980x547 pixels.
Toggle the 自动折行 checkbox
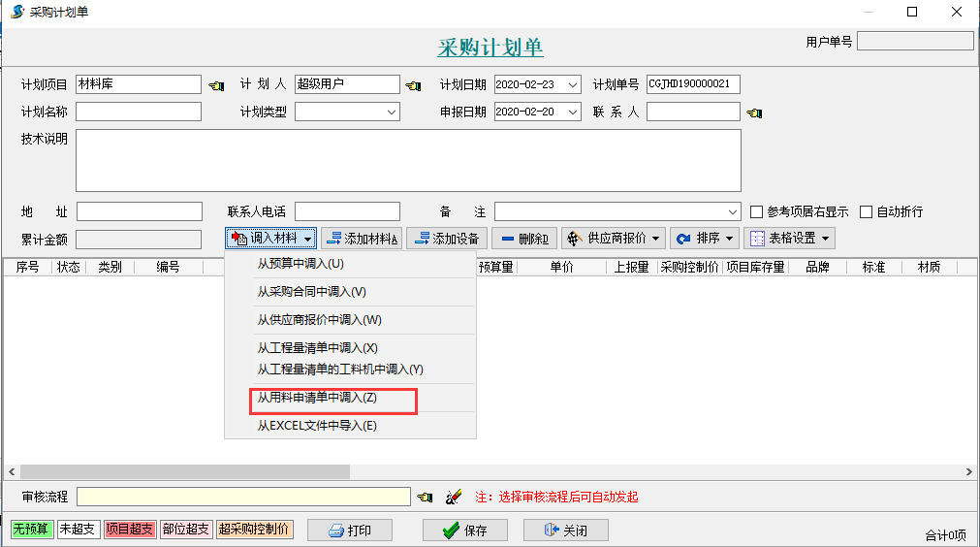[x=867, y=212]
